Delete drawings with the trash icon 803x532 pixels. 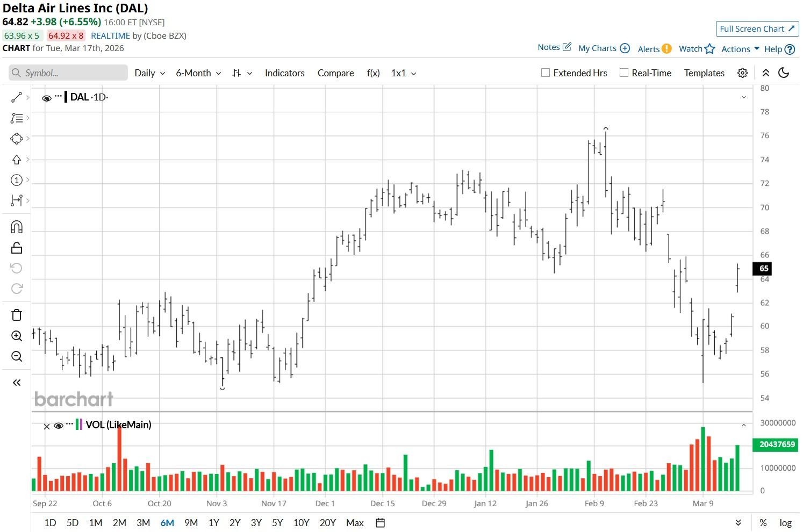pos(17,315)
